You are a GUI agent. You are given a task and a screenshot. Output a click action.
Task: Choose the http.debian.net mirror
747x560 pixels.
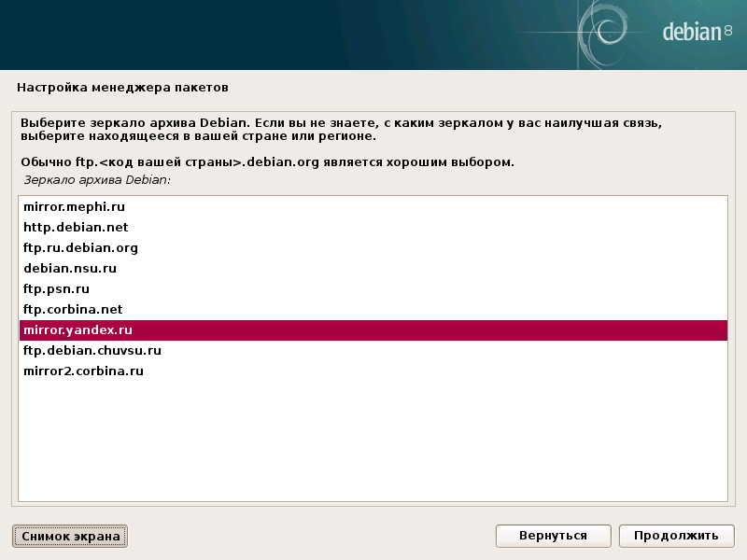tap(373, 227)
